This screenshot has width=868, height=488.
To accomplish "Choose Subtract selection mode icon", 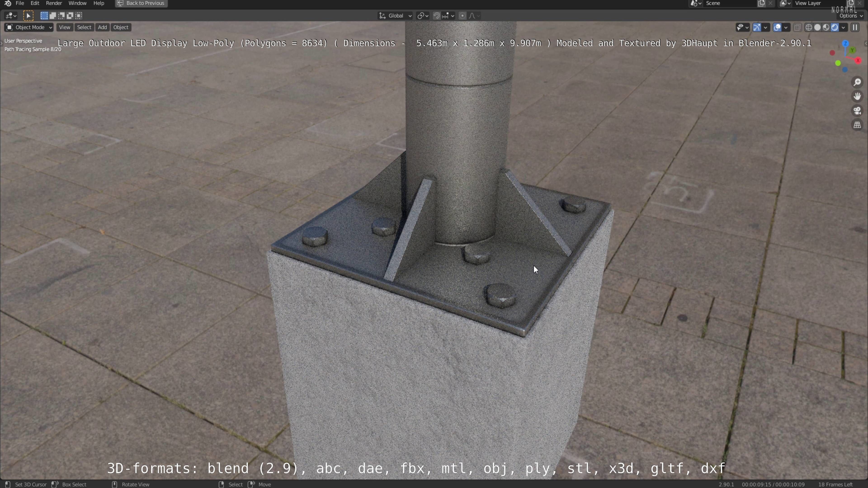I will pos(61,16).
